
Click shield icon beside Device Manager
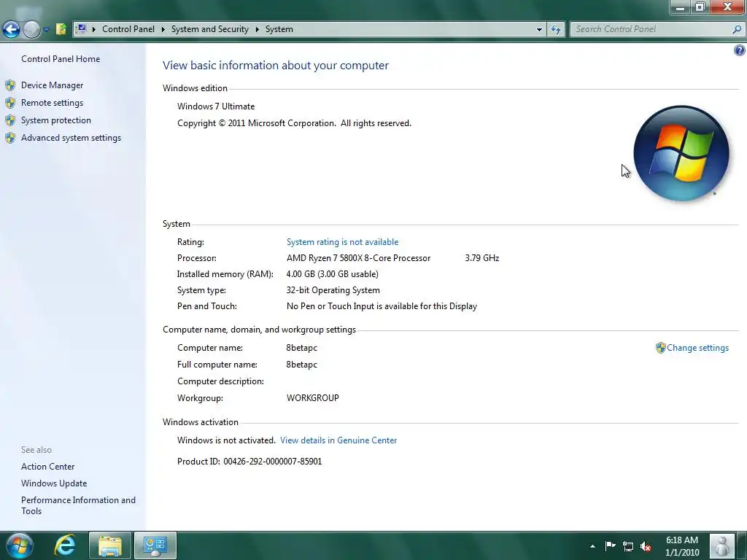10,85
